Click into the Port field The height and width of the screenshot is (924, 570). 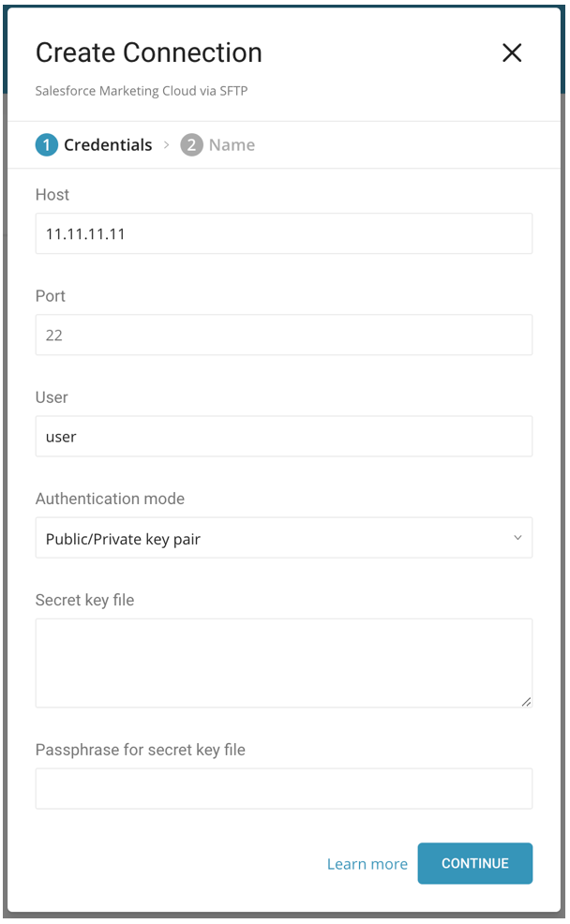point(283,335)
